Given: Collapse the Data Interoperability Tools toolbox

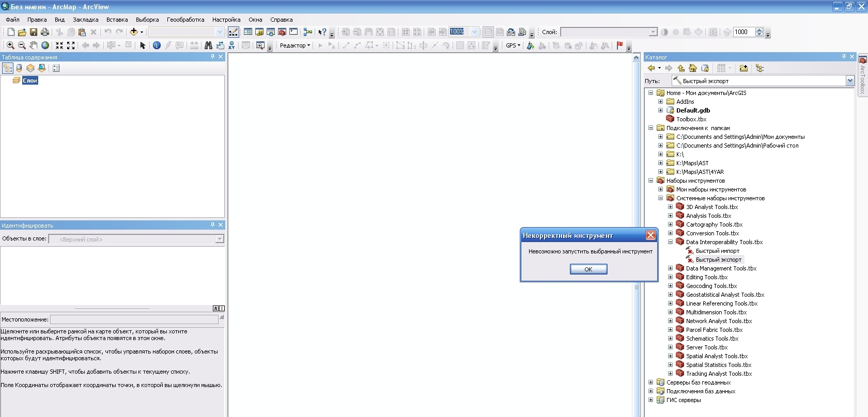Looking at the screenshot, I should [670, 242].
